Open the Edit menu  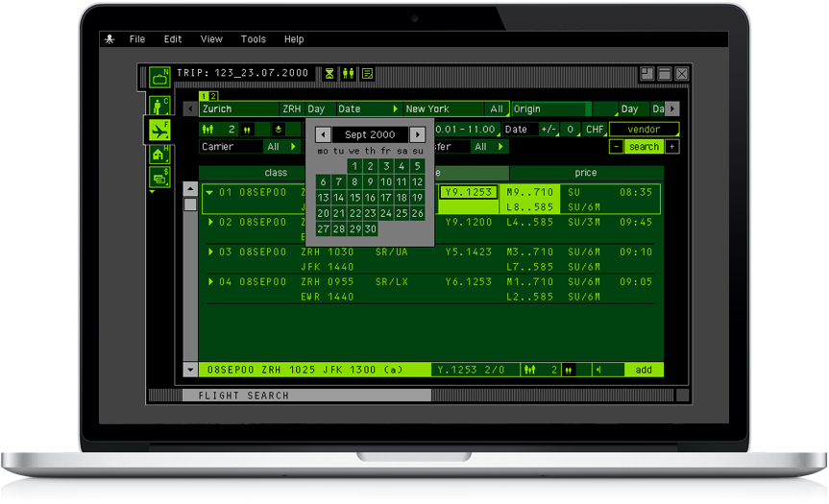(x=173, y=39)
